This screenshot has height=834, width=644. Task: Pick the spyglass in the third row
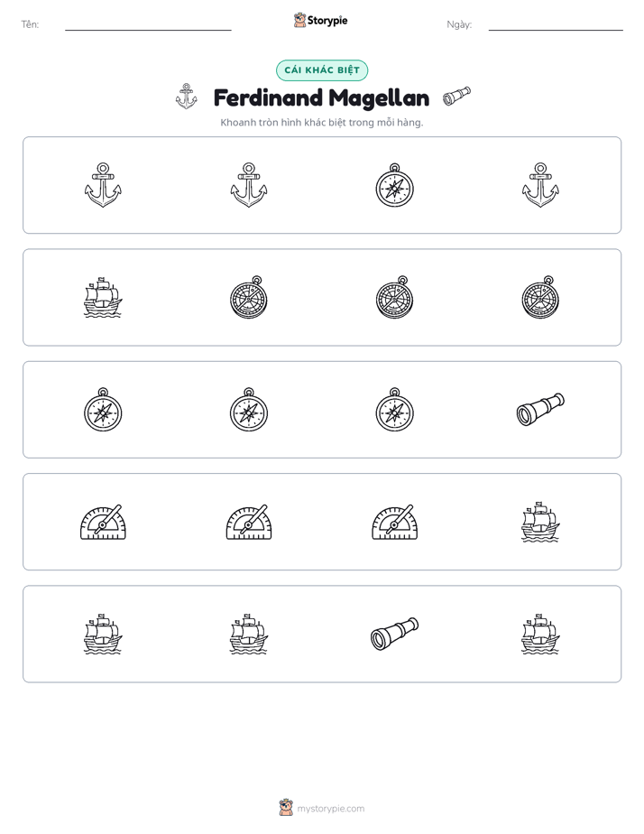(x=540, y=410)
